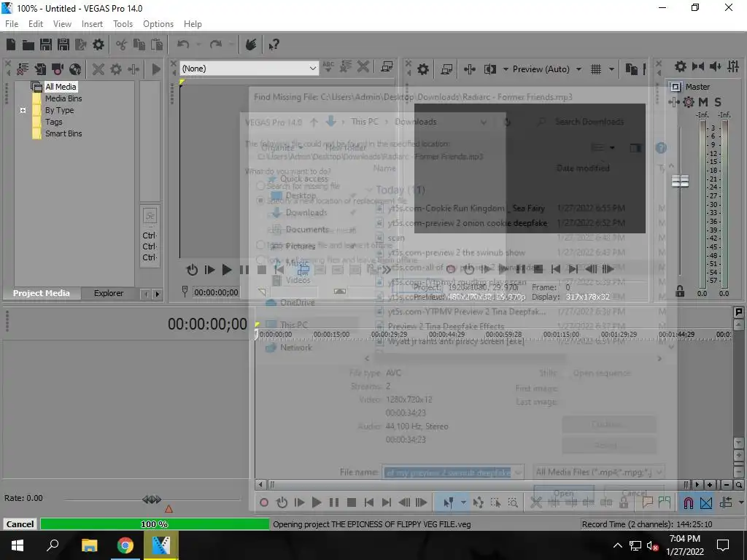This screenshot has width=747, height=560.
Task: Select the zoom edit tool in timeline toolbar
Action: 513,502
